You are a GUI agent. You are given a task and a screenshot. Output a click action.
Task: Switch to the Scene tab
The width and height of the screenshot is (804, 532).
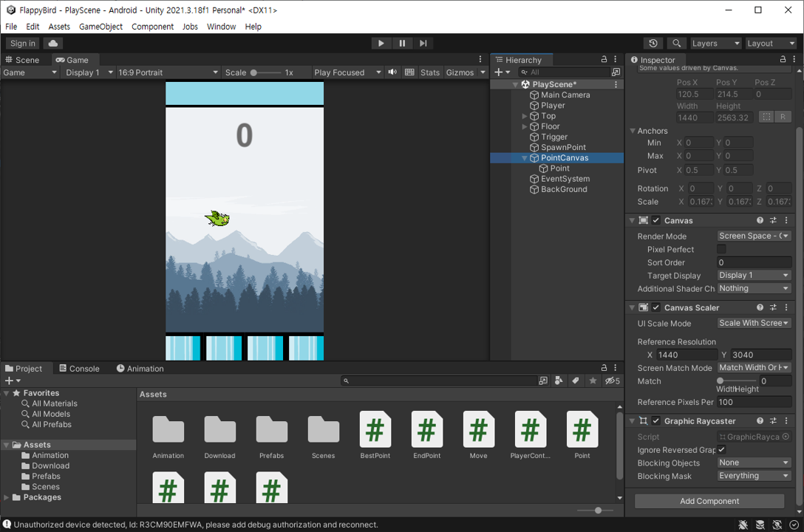(x=22, y=60)
